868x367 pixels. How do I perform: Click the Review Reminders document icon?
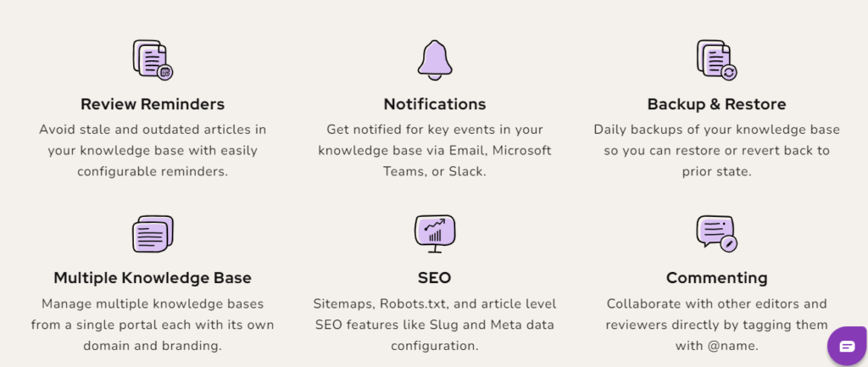153,60
